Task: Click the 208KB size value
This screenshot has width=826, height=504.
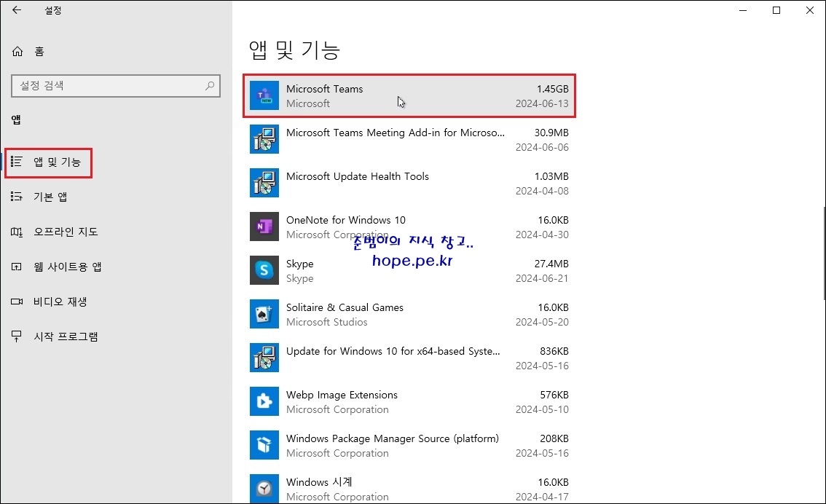Action: pyautogui.click(x=554, y=438)
